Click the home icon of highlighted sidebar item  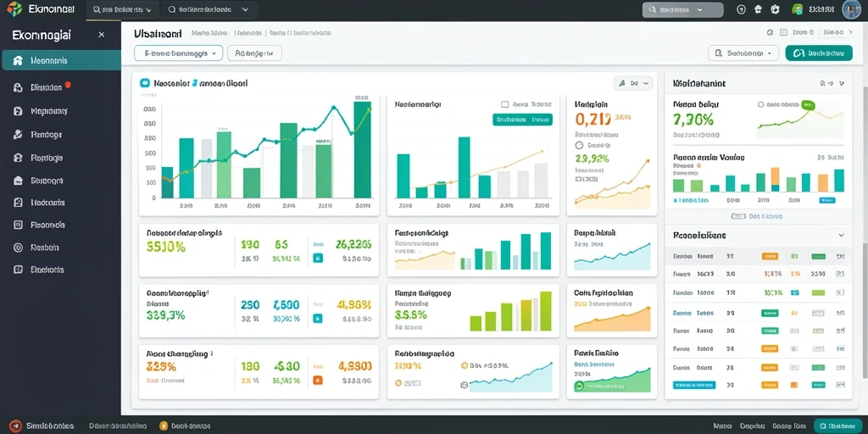18,60
